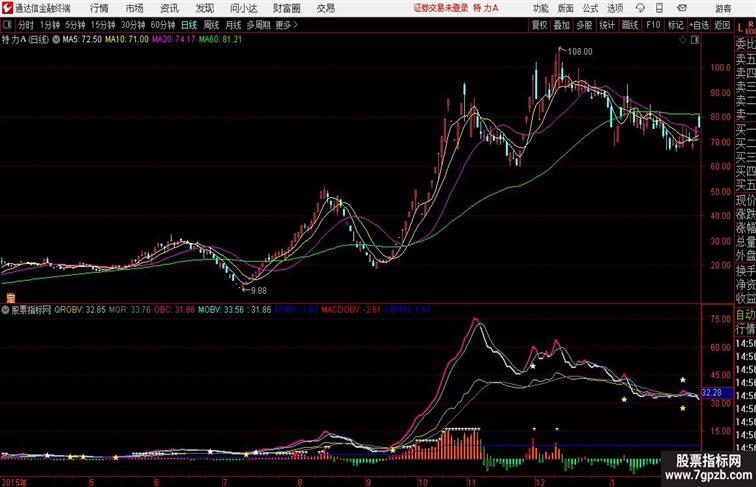756x487 pixels.
Task: Open the 财富圈 menu
Action: point(287,8)
